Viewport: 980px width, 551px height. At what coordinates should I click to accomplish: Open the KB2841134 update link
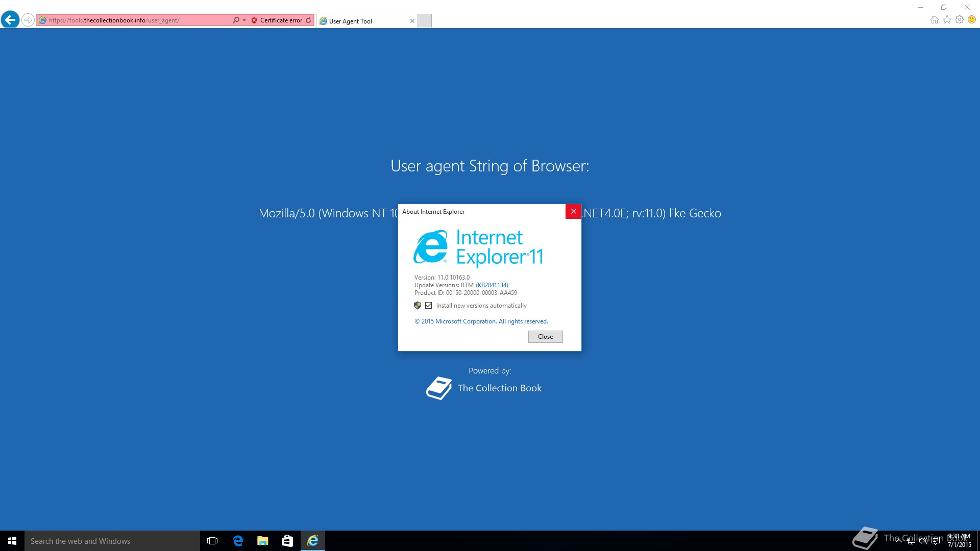click(492, 285)
